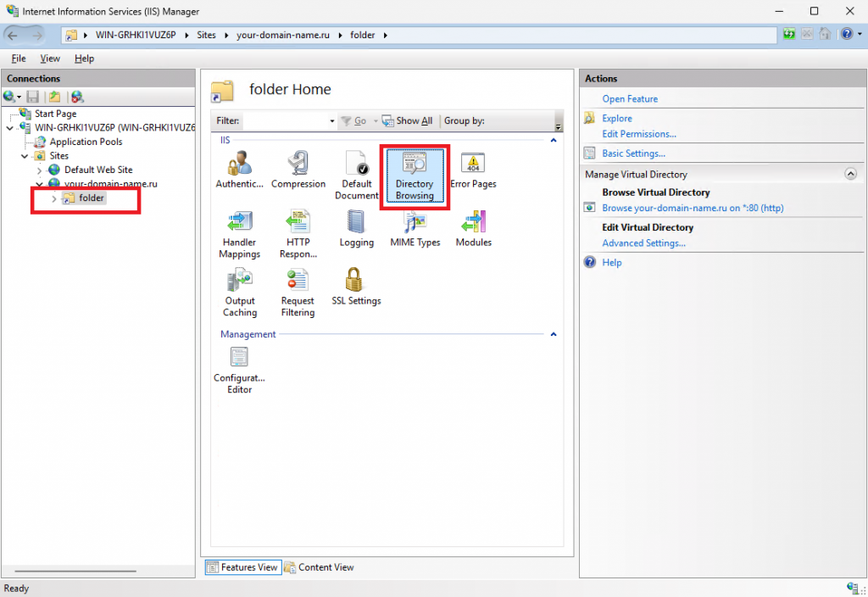Collapse the IIS features group

(x=553, y=141)
